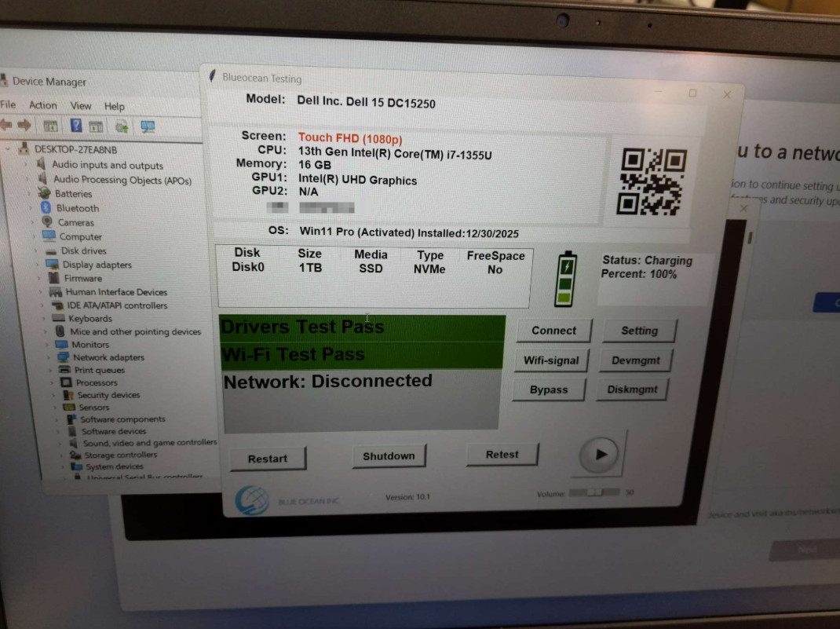Expand the Human Interface Devices node

[41, 291]
